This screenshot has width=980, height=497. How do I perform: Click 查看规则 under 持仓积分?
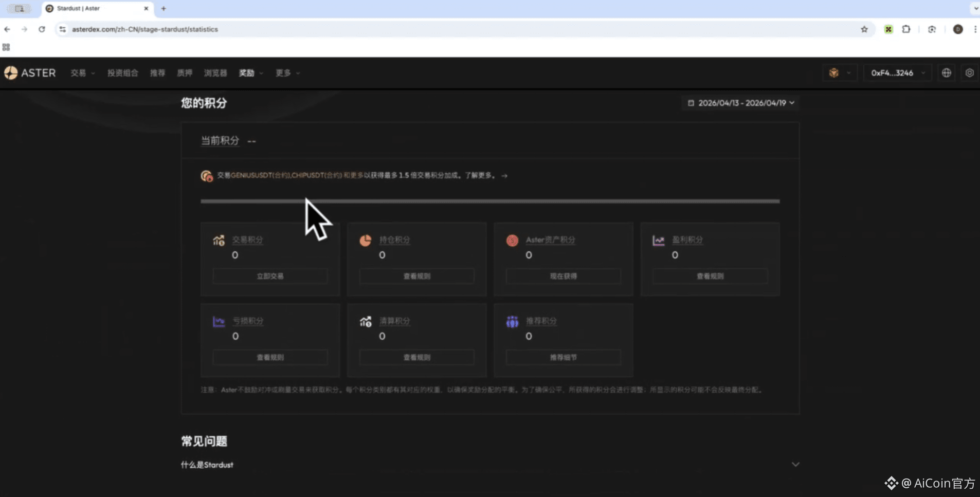416,276
